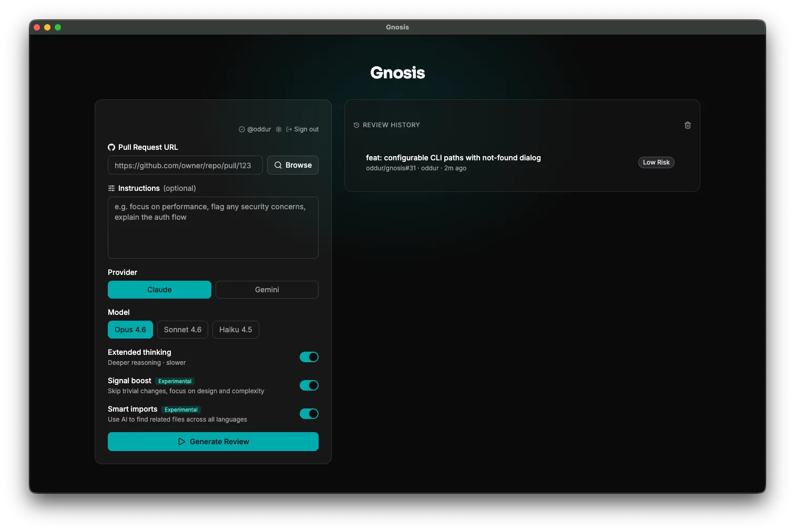Screen dimensions: 795x532
Task: Click the Experimental tag beside Signal boost
Action: (175, 381)
